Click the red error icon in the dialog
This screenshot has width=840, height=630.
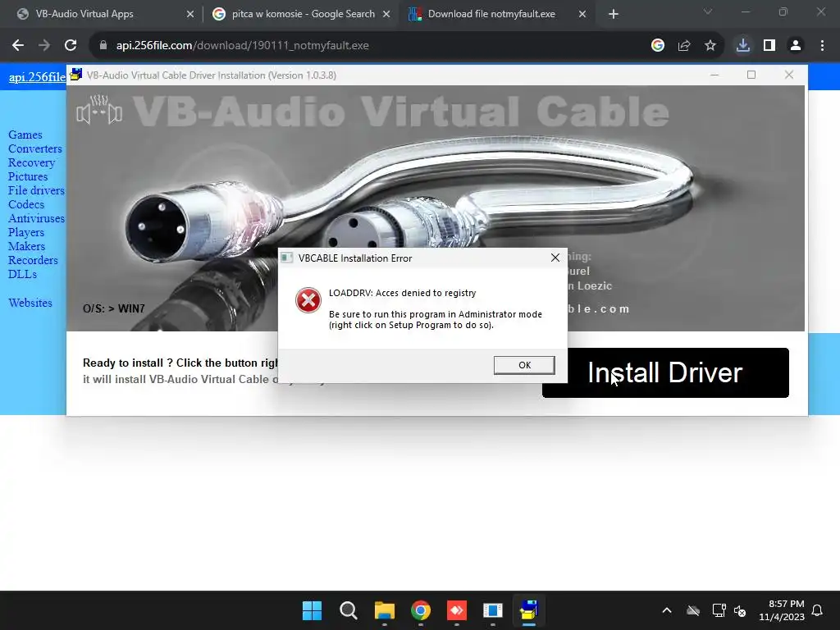[308, 300]
